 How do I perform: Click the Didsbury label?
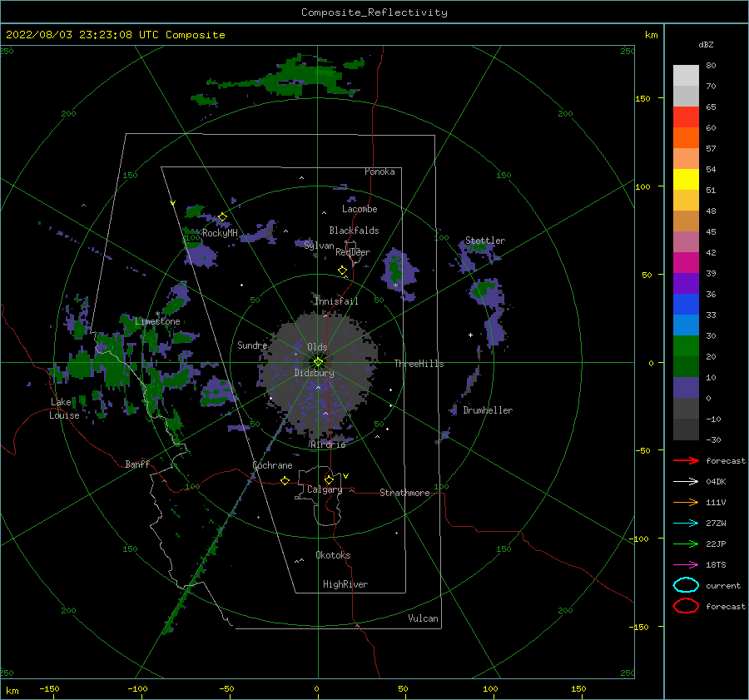(x=314, y=373)
